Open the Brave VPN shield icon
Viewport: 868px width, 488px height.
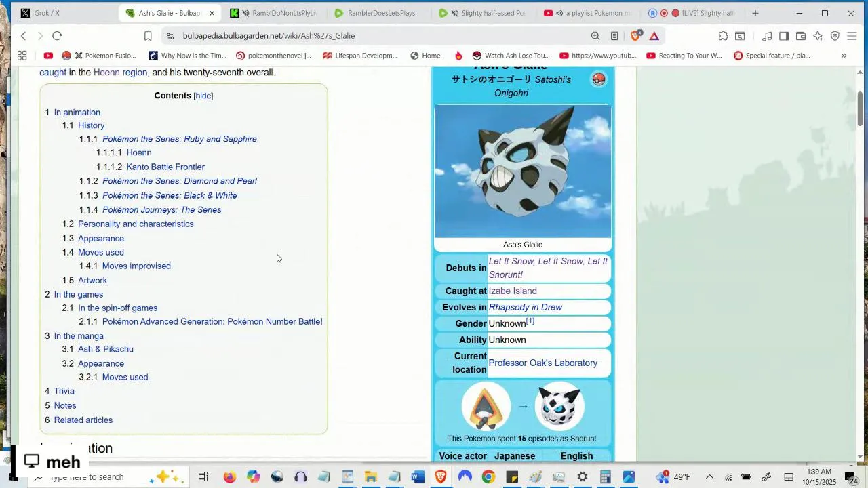pos(835,36)
